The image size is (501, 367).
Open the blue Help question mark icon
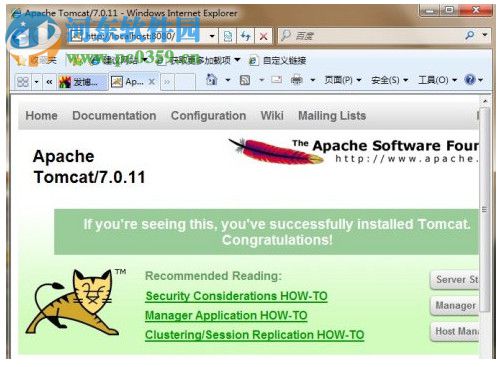tap(470, 80)
